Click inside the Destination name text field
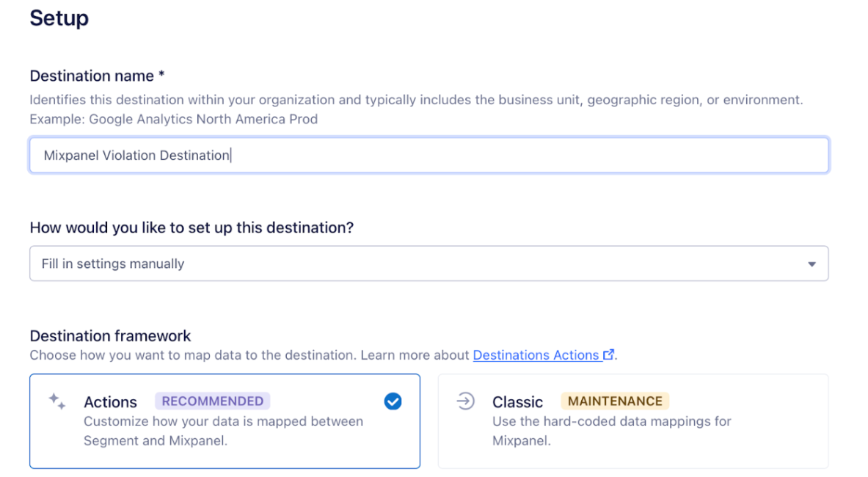Image resolution: width=868 pixels, height=477 pixels. 428,155
